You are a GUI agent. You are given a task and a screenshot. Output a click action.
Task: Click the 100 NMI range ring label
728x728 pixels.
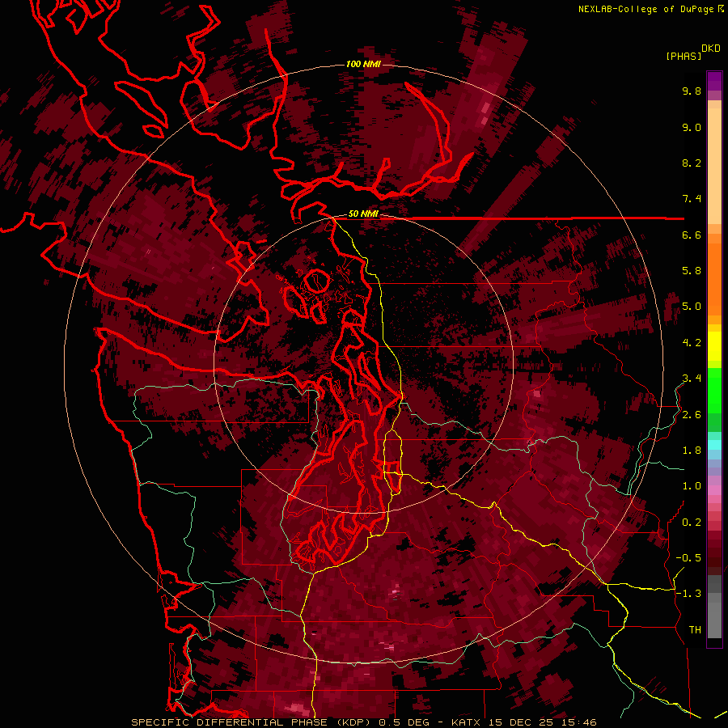point(363,64)
